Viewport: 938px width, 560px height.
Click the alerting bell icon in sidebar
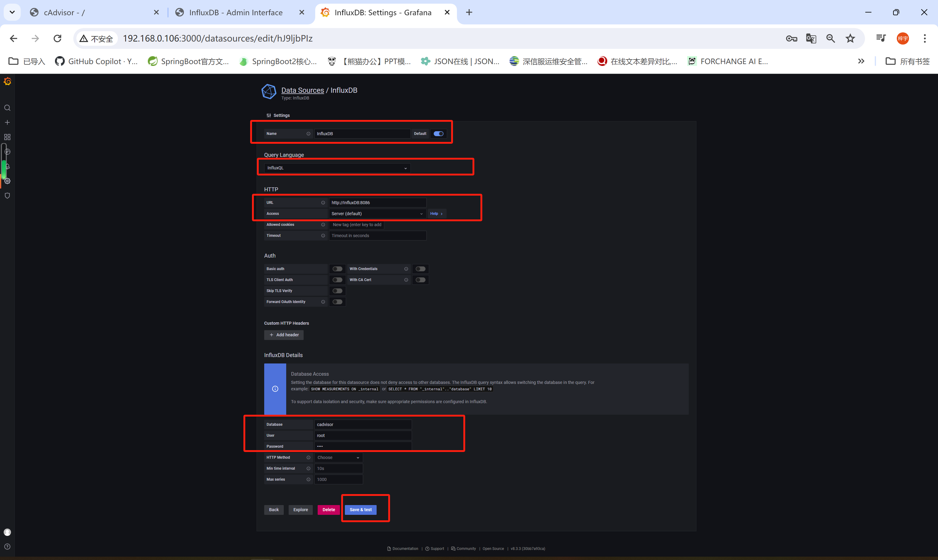point(7,167)
